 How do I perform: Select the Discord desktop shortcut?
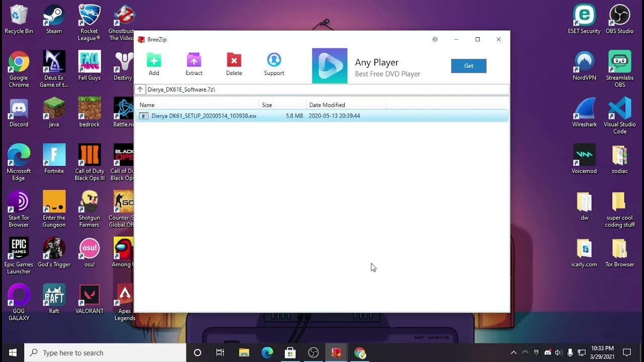19,113
